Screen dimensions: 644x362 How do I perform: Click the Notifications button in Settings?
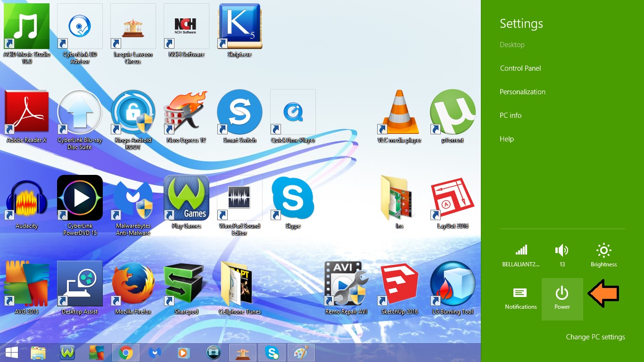[521, 299]
